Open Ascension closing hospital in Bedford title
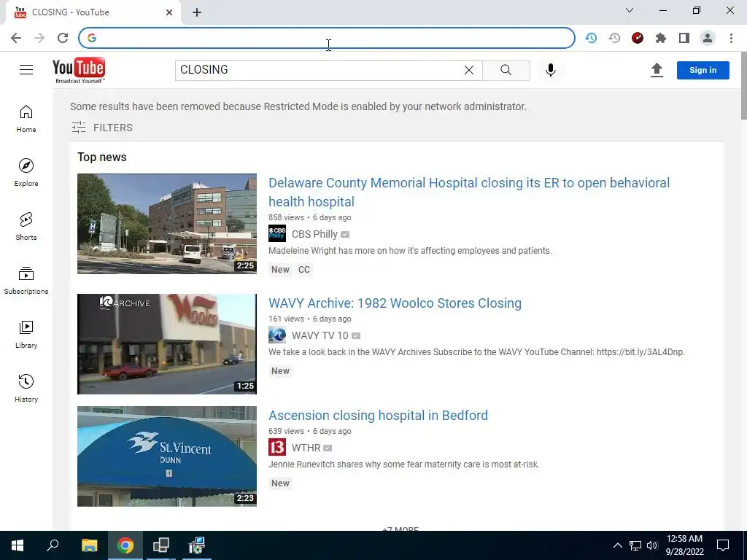 click(379, 415)
